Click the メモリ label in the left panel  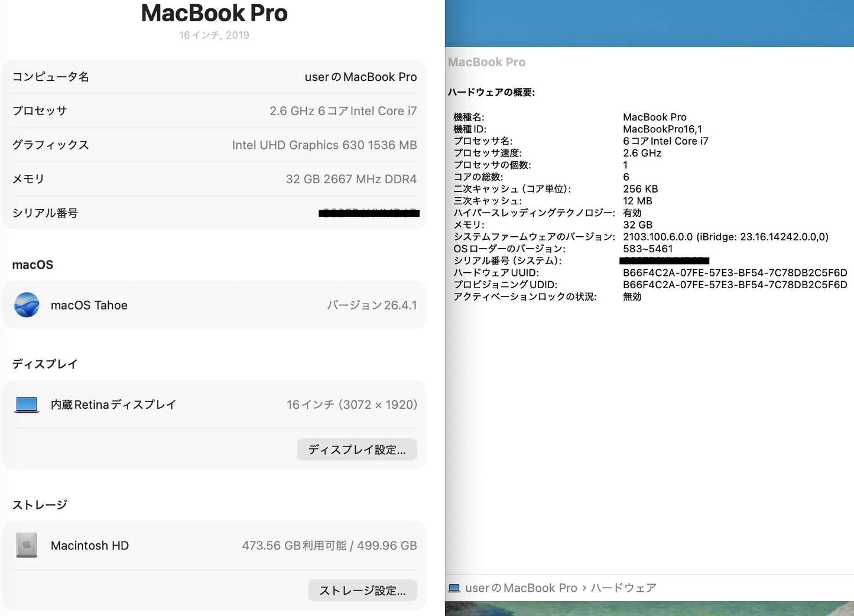point(28,179)
